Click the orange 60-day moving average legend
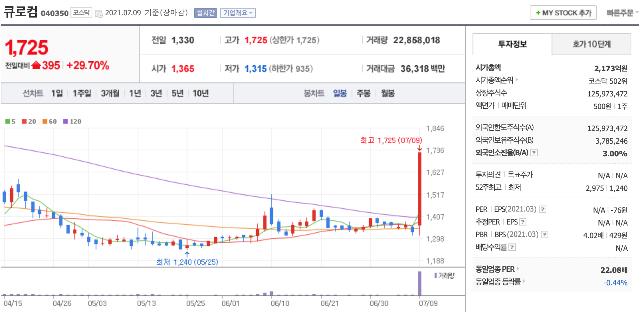 (x=50, y=121)
